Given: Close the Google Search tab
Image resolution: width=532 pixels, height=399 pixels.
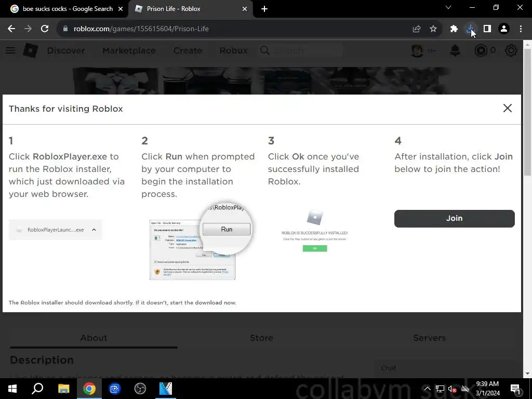Looking at the screenshot, I should [121, 9].
